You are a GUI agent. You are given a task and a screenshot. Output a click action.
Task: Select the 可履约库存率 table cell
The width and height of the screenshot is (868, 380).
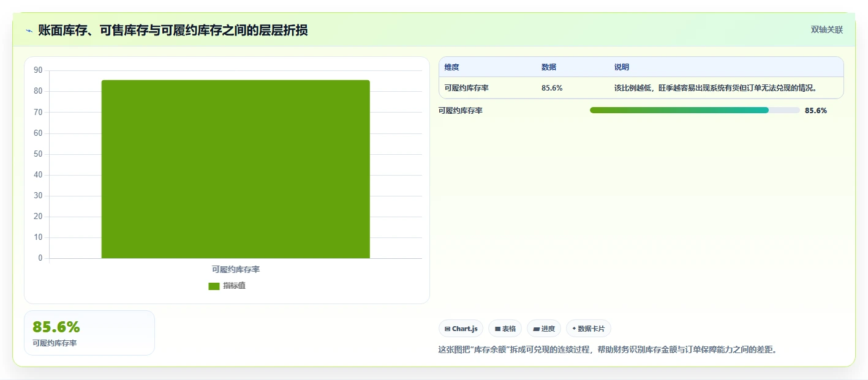pos(467,88)
